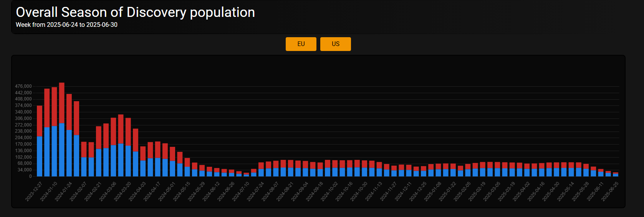
Task: Click the "Overall Season of Discovery population" title
Action: pos(135,12)
